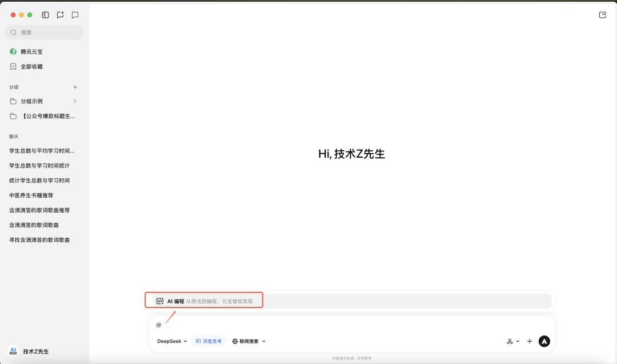Expand the scissors tool dropdown chevron

(518, 341)
